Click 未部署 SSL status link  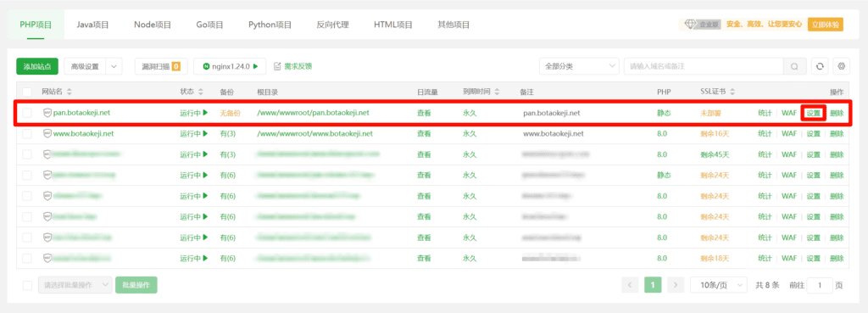[711, 113]
